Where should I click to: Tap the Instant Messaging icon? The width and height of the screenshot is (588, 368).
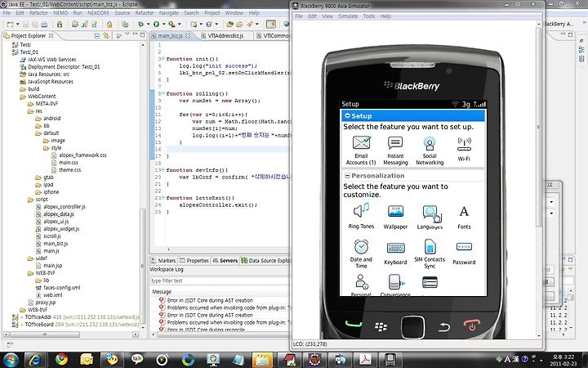click(x=395, y=150)
